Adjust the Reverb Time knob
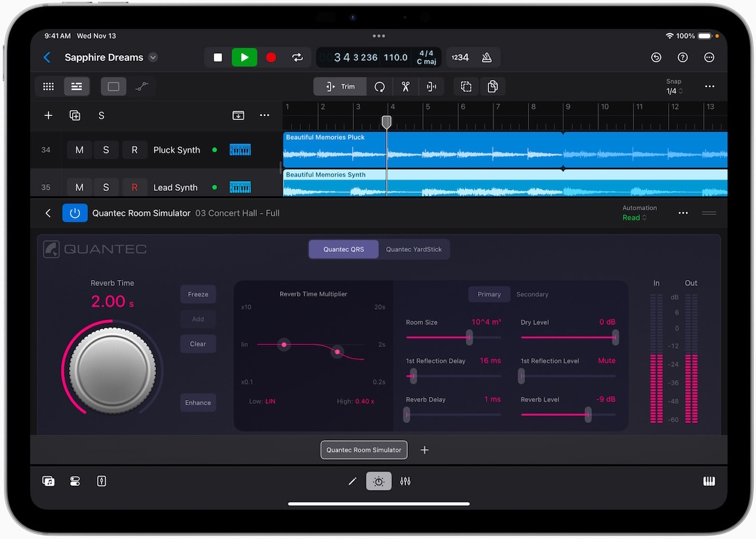 112,370
